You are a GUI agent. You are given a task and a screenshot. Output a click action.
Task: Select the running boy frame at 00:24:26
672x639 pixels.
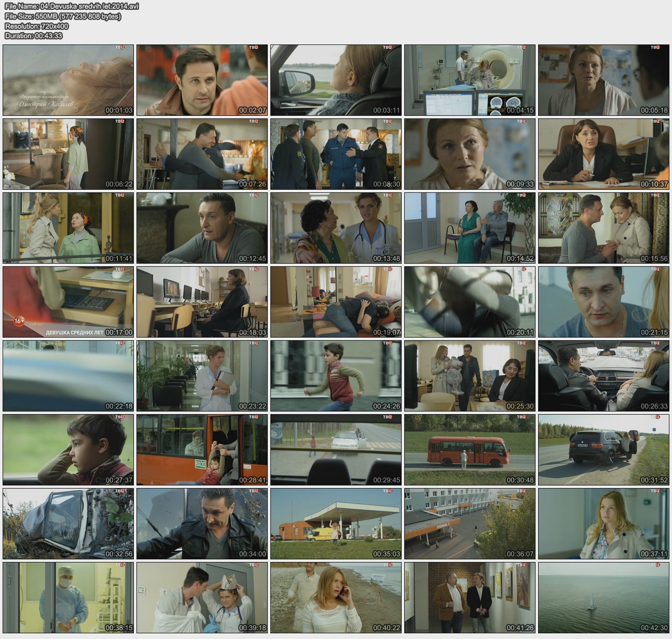coord(335,376)
